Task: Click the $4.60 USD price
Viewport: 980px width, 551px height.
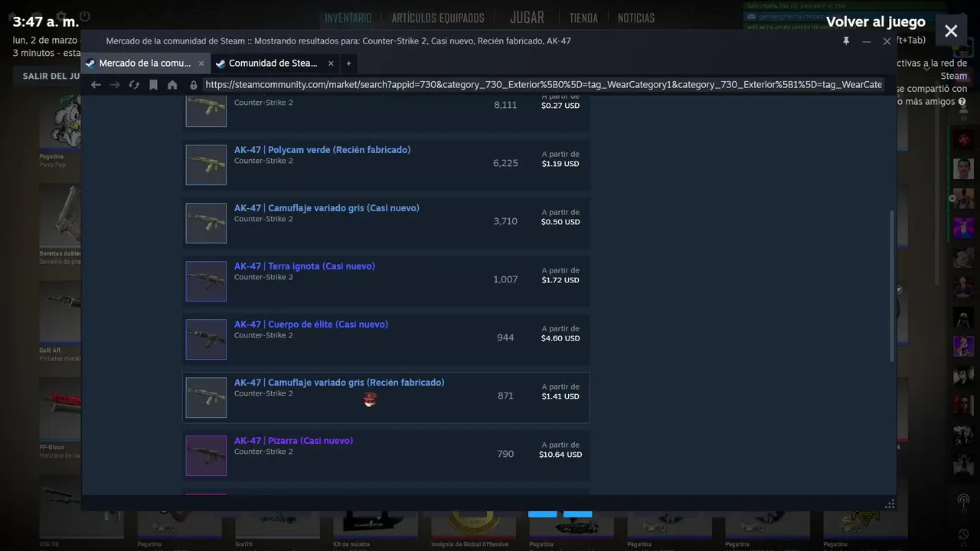Action: [x=560, y=338]
